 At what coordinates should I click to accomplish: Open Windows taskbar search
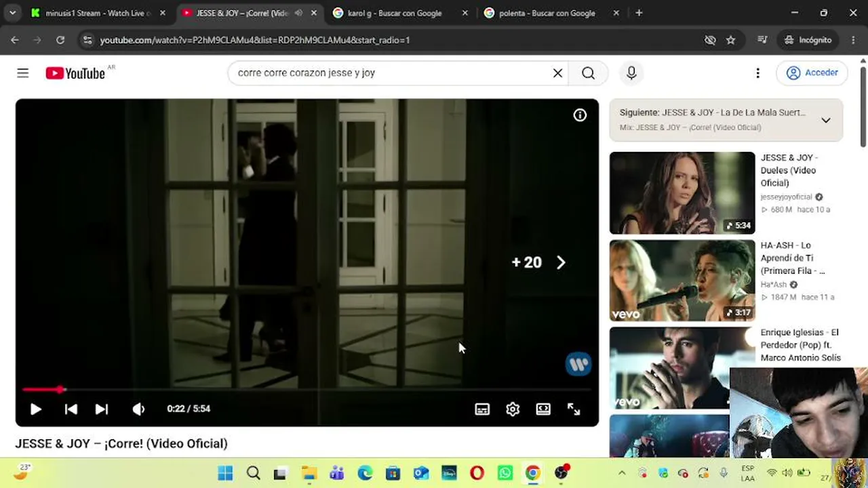(254, 473)
